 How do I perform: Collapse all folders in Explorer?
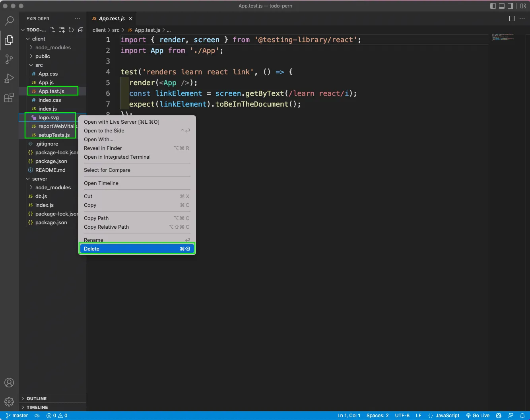click(x=81, y=30)
